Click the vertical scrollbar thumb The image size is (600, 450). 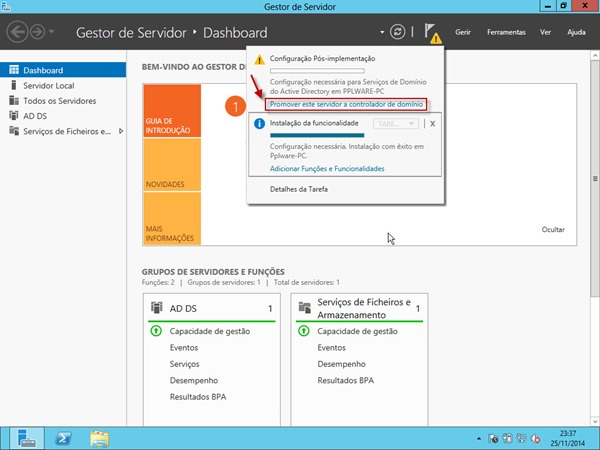pyautogui.click(x=595, y=178)
